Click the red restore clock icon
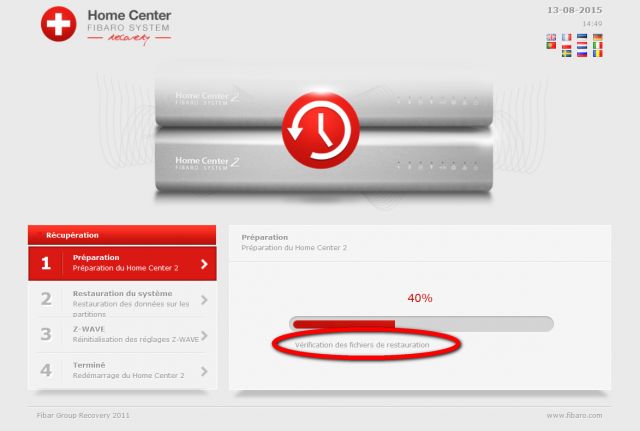The height and width of the screenshot is (431, 640). coord(320,130)
